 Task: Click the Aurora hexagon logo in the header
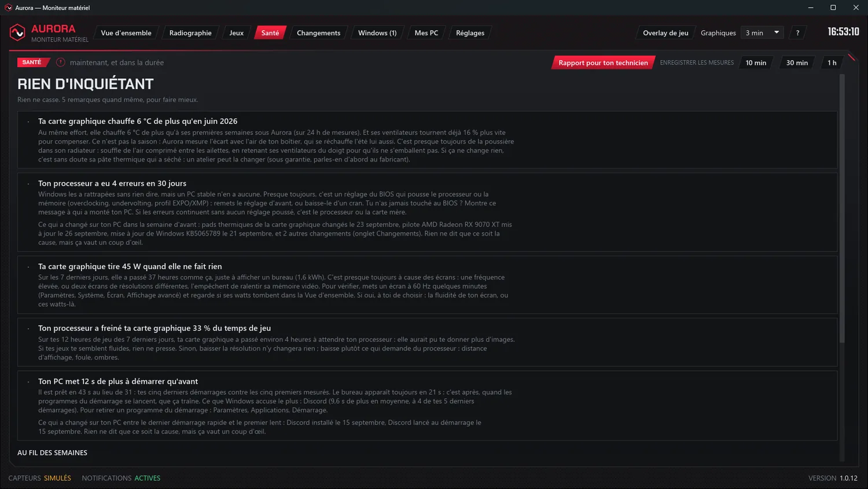pyautogui.click(x=17, y=33)
